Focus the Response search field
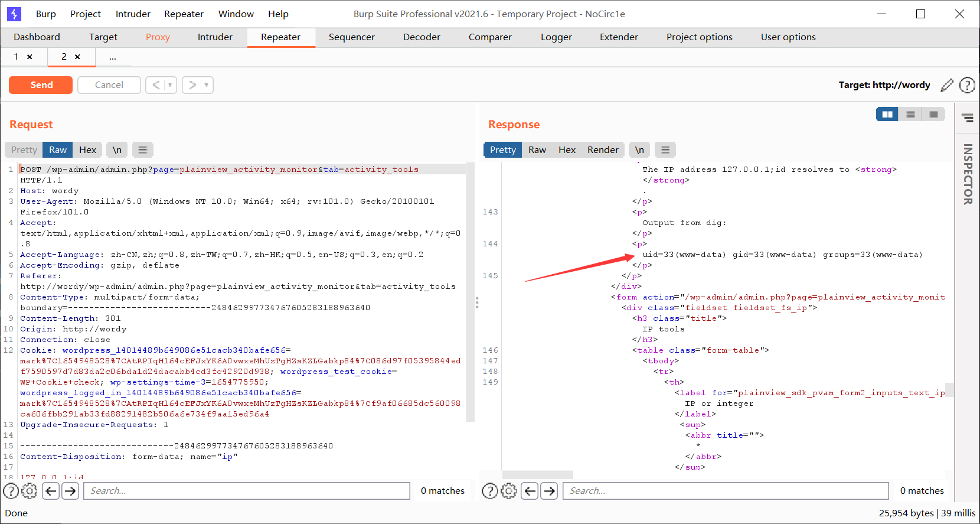The height and width of the screenshot is (524, 980). (x=726, y=491)
